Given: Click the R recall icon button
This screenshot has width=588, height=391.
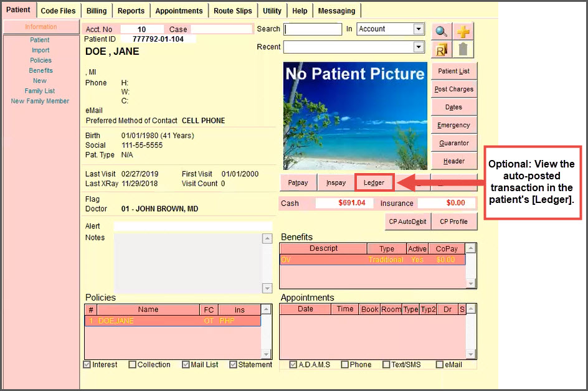Looking at the screenshot, I should coord(442,49).
